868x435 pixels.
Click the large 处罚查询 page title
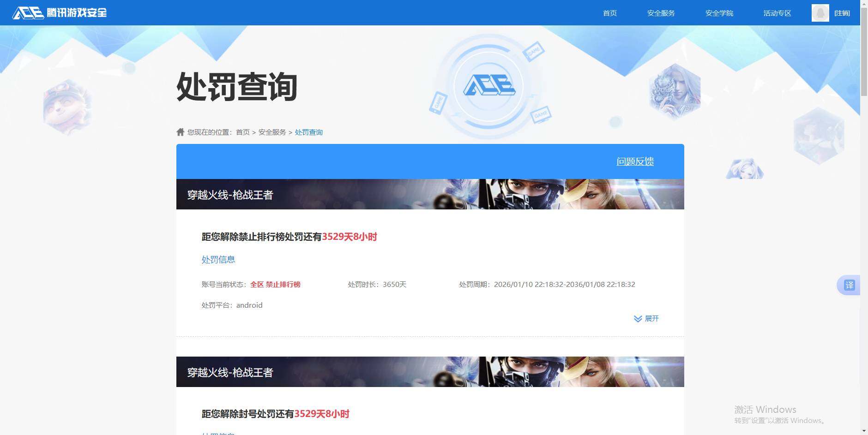237,87
